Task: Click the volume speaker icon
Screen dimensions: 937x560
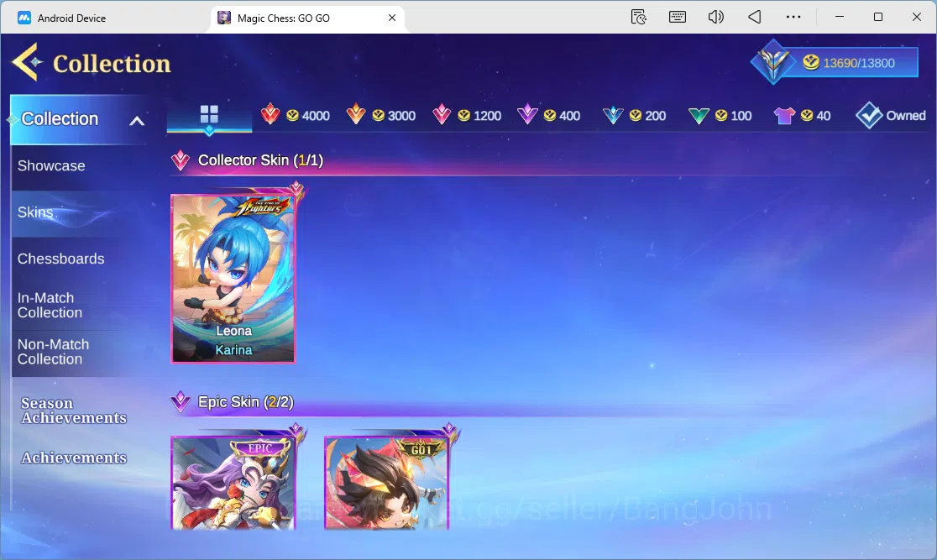Action: tap(715, 17)
